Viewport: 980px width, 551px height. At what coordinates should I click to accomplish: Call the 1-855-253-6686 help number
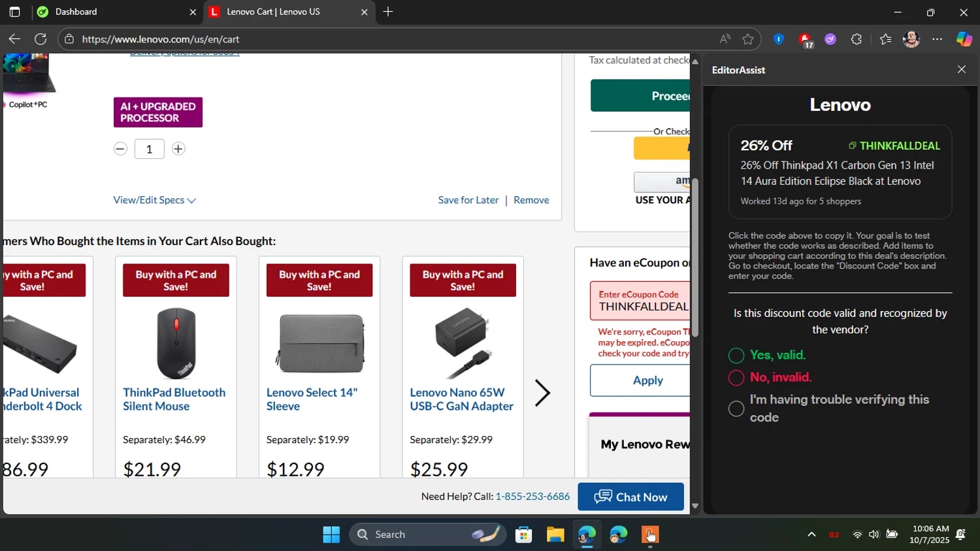click(x=532, y=497)
